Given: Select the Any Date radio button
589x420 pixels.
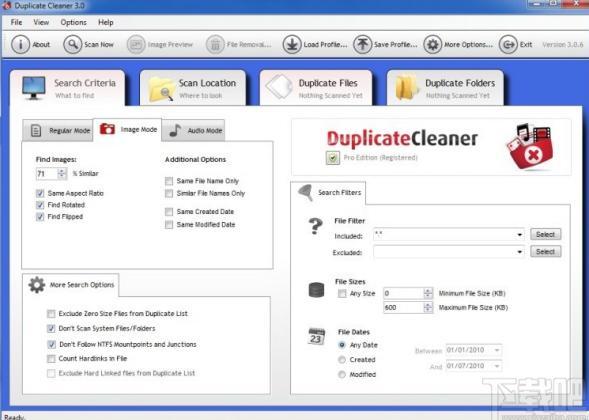Looking at the screenshot, I should click(x=342, y=345).
